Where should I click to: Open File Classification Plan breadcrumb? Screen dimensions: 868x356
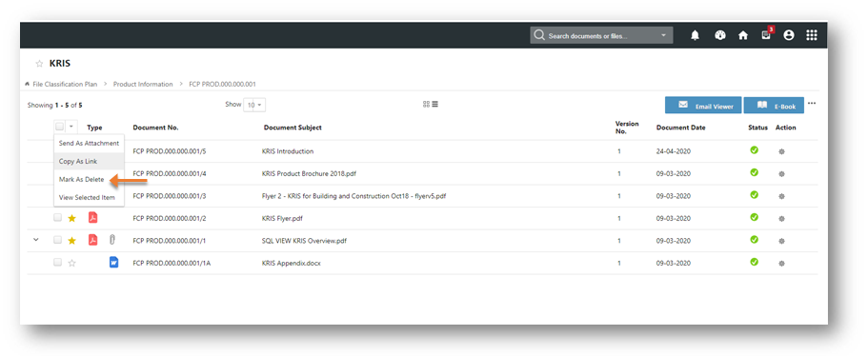(x=65, y=84)
